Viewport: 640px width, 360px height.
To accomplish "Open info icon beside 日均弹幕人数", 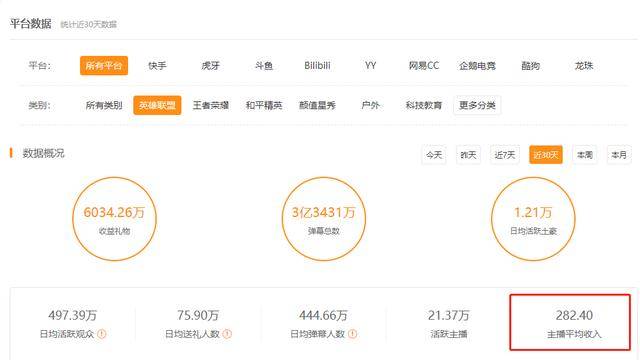I will (352, 334).
